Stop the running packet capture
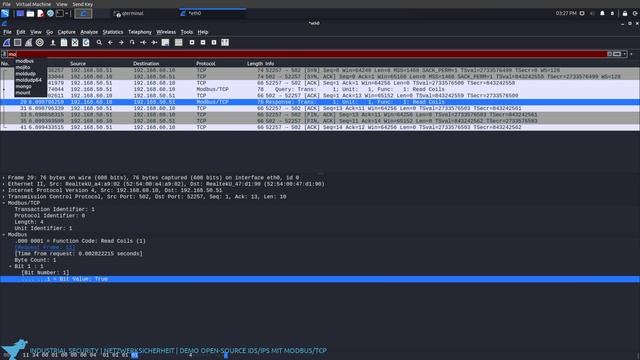The height and width of the screenshot is (360, 640). click(18, 42)
